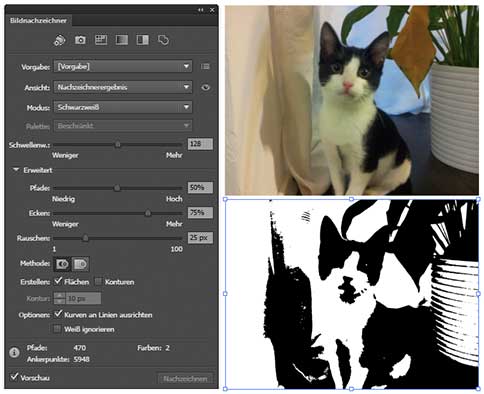
Task: Select the abutting paths Methode button
Action: (x=62, y=264)
